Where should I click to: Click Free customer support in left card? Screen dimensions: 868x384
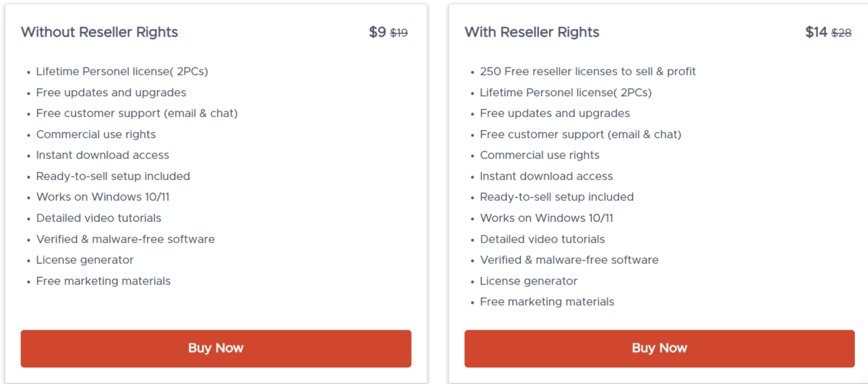click(137, 114)
